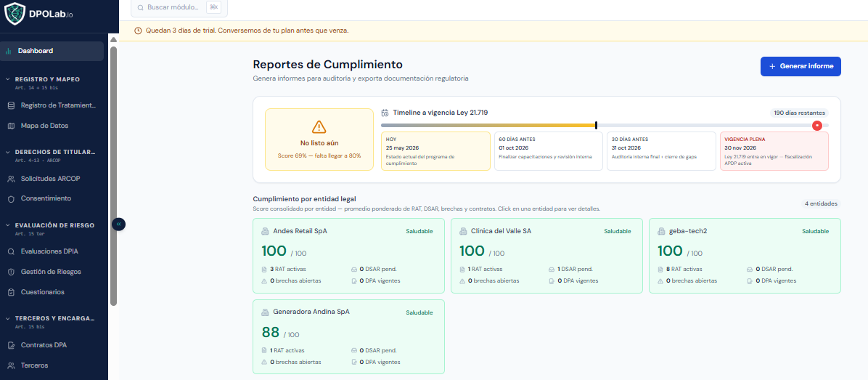
Task: Click the timeline calendar icon
Action: (385, 113)
